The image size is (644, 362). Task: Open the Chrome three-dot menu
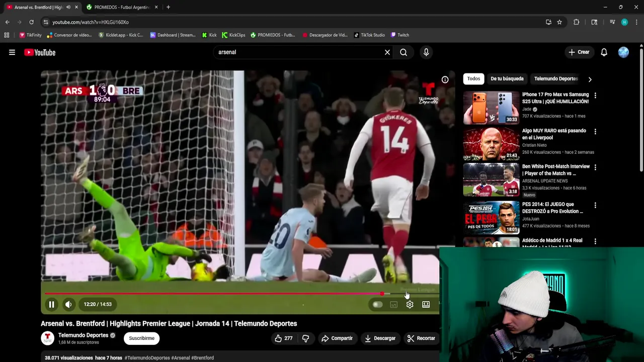pos(636,22)
